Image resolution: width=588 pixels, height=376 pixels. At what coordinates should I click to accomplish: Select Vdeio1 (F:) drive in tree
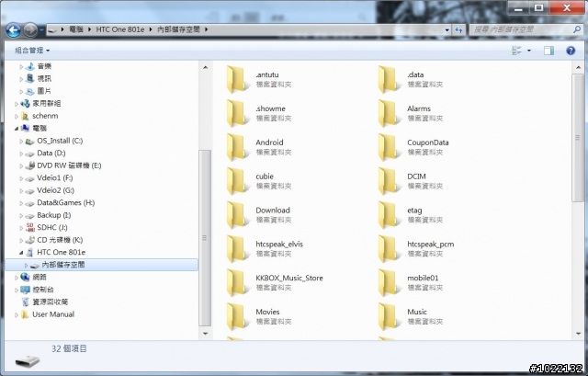(55, 177)
